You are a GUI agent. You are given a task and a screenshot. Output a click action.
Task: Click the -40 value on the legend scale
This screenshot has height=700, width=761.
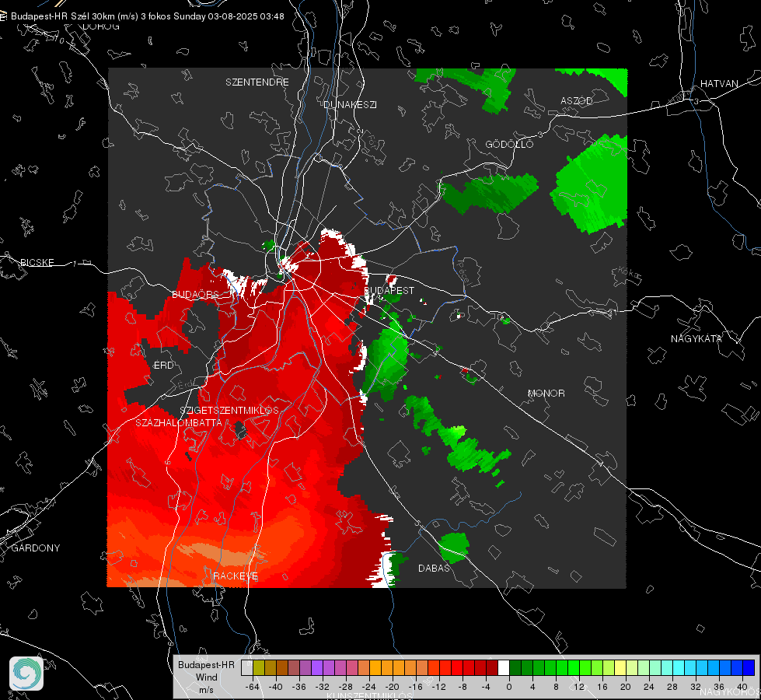point(276,687)
